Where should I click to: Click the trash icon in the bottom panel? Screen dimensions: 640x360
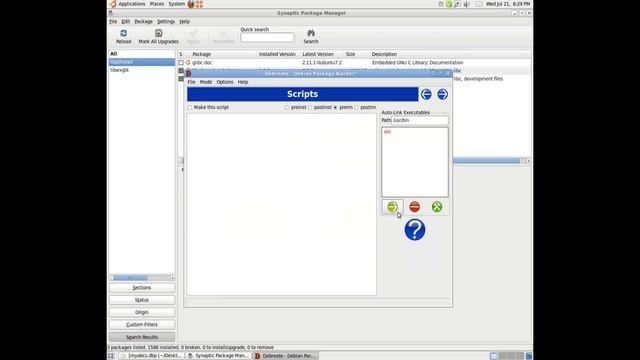(529, 356)
